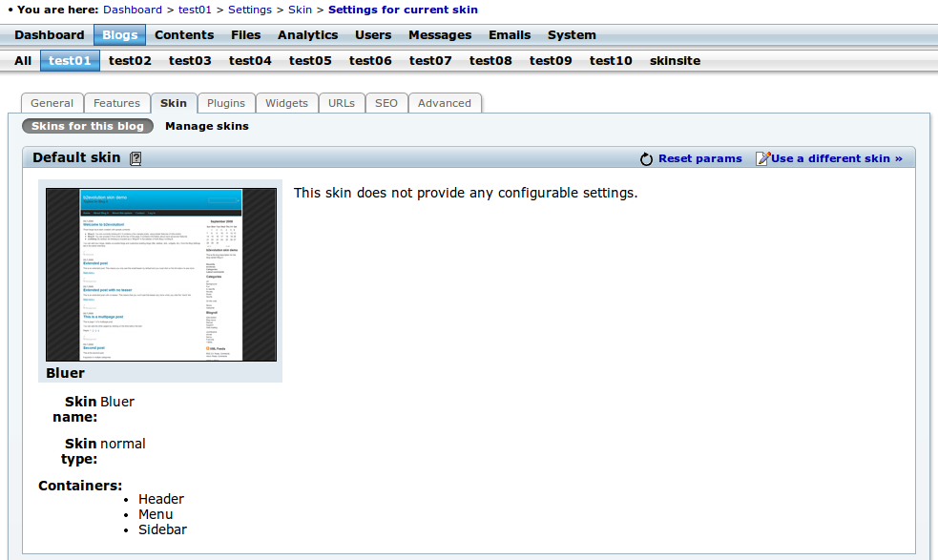Open the Analytics main menu
This screenshot has height=560, width=938.
[307, 35]
